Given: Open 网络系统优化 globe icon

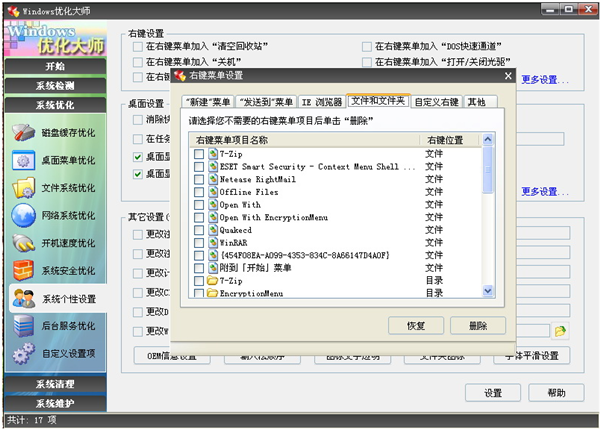Looking at the screenshot, I should 23,215.
